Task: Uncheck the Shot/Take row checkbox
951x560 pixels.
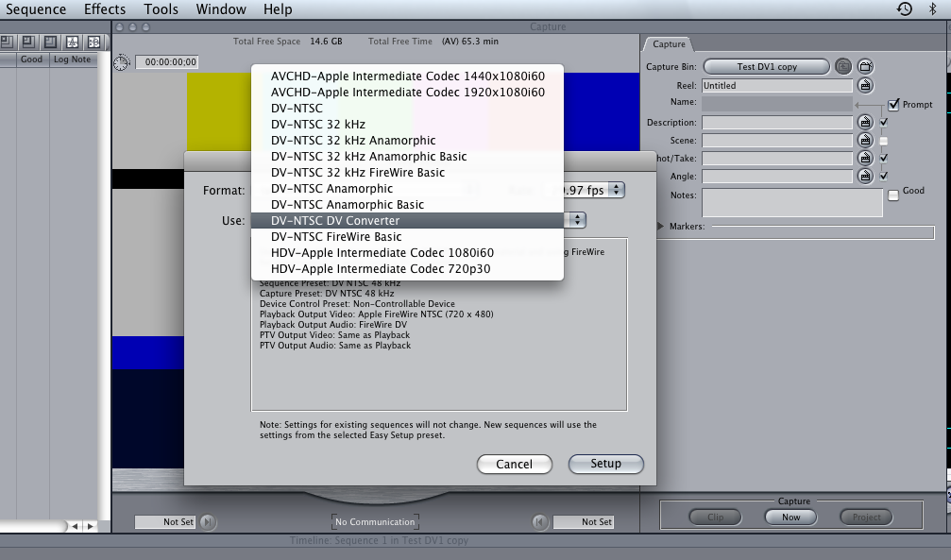Action: 884,159
